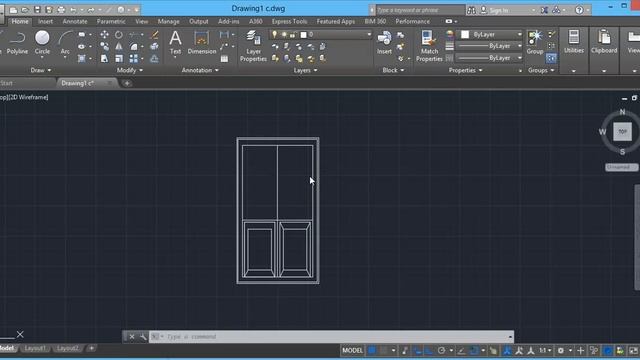Select the Circle drawing tool
Screen dimensions: 640x360
tap(42, 42)
